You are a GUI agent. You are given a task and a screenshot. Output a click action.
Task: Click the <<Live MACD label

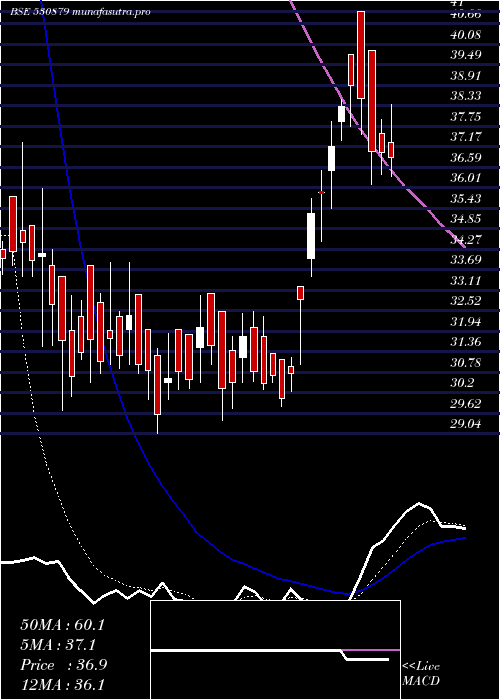point(421,674)
